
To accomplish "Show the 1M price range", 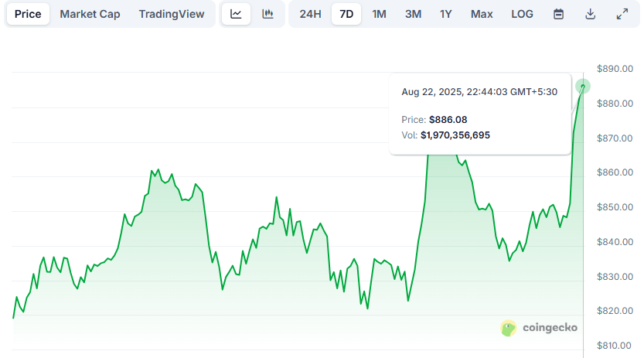I will point(379,14).
